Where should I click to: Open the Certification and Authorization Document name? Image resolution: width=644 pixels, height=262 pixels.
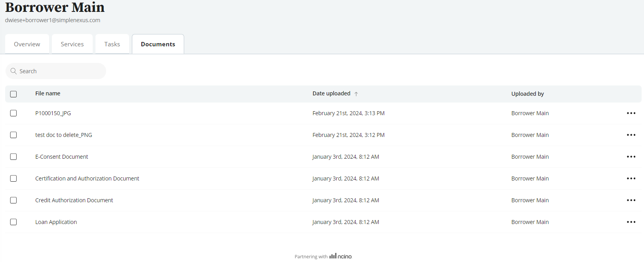tap(87, 178)
